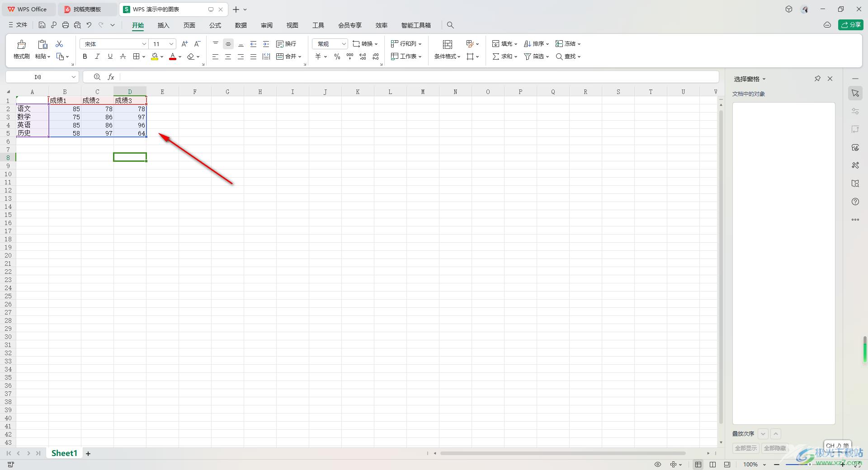Click the increase decimal places icon

point(363,56)
